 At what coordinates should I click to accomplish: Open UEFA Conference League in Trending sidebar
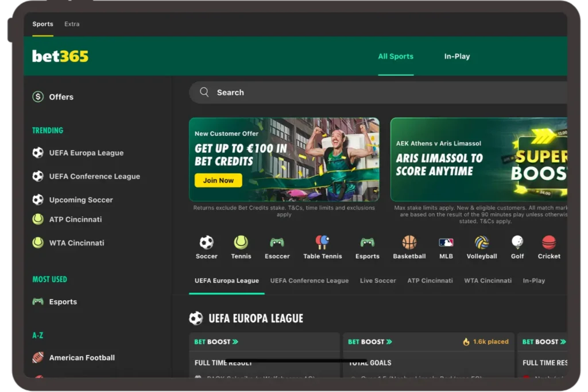[x=86, y=176]
